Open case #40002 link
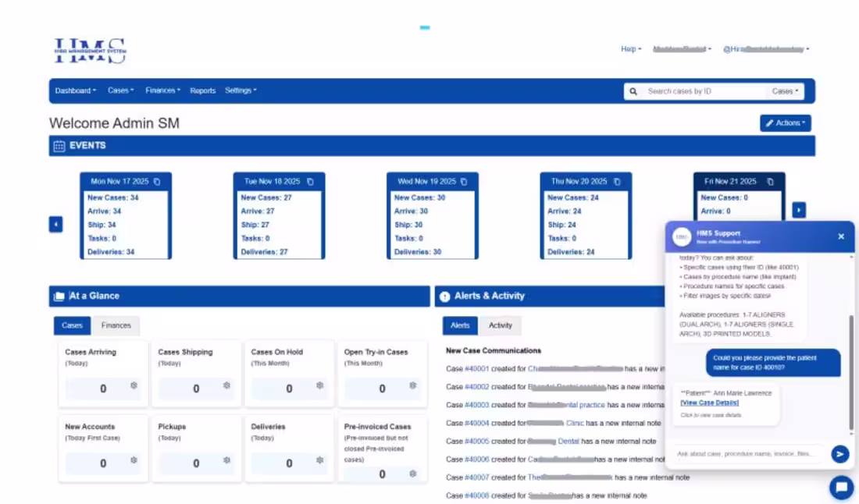This screenshot has width=859, height=504. (x=476, y=387)
